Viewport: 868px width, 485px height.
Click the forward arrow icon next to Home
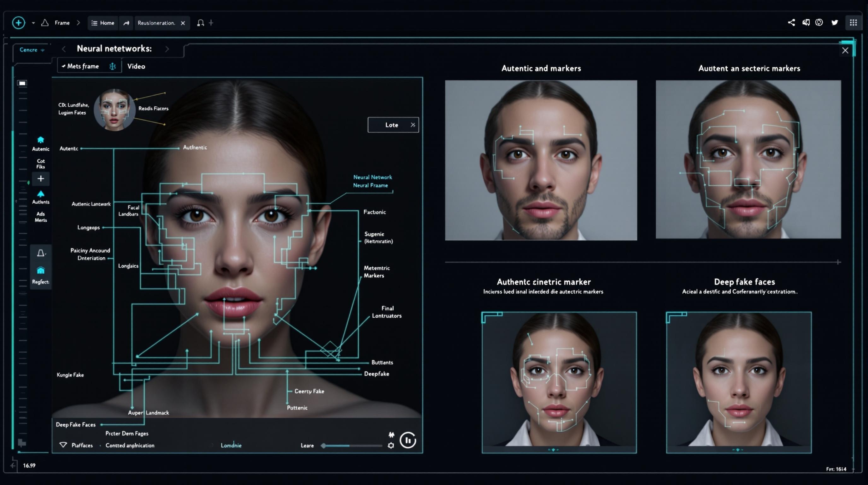point(126,23)
